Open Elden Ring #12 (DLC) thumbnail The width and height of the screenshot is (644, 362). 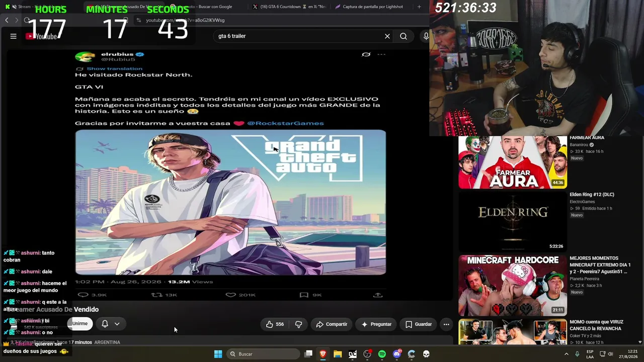tap(512, 221)
